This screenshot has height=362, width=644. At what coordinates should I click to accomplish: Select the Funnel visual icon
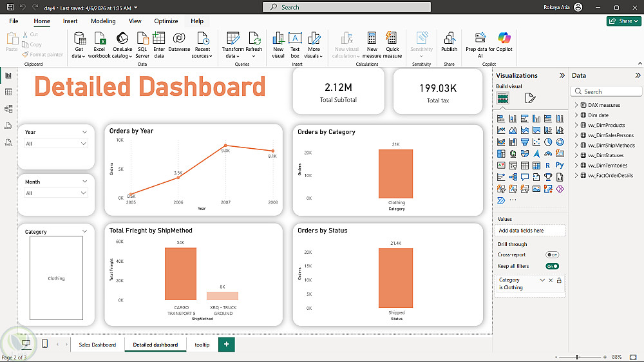click(x=524, y=142)
